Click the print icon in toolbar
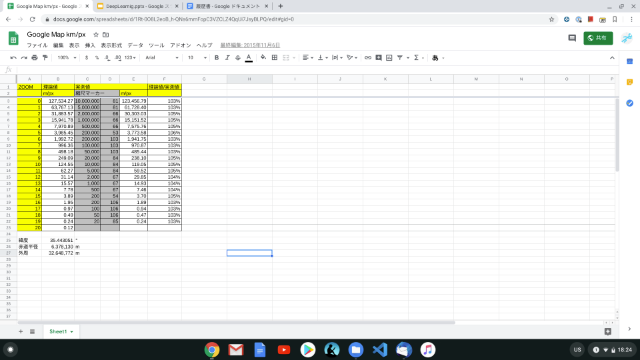This screenshot has height=360, width=640. (35, 58)
